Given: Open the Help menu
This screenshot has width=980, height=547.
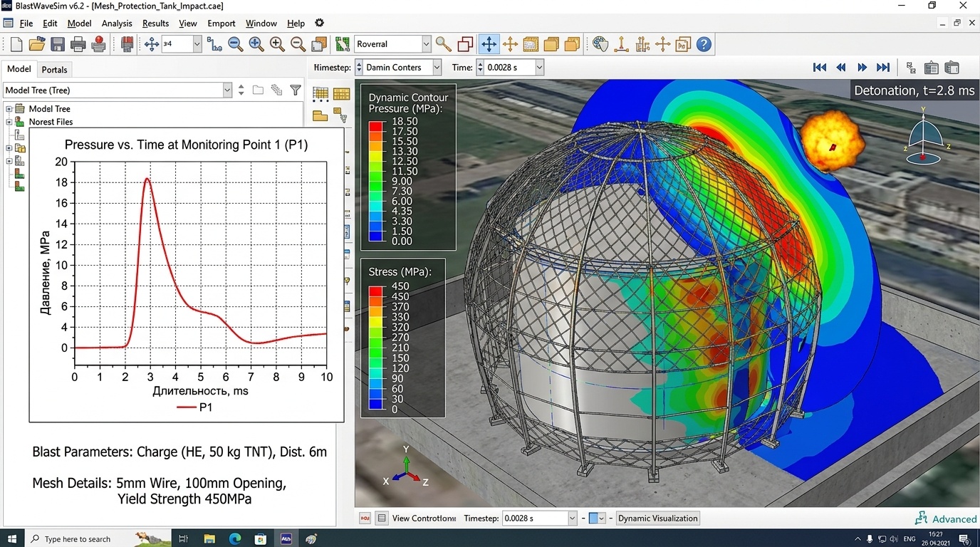Looking at the screenshot, I should coord(296,24).
